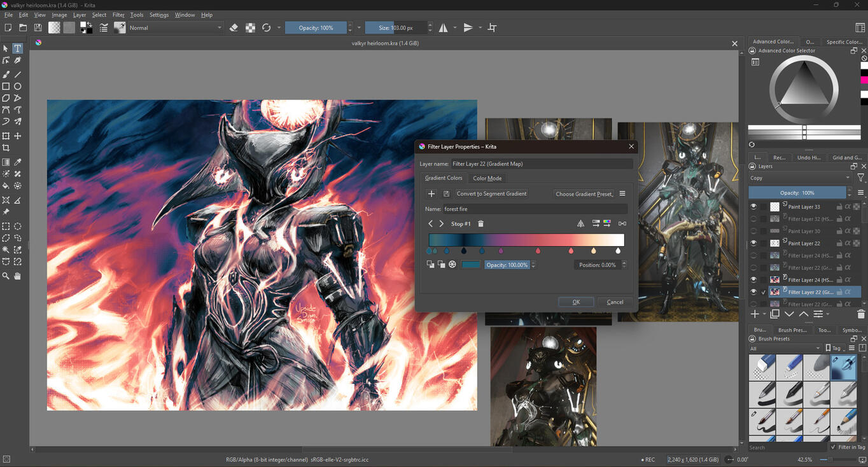Open the Layer menu
This screenshot has height=467, width=868.
80,15
